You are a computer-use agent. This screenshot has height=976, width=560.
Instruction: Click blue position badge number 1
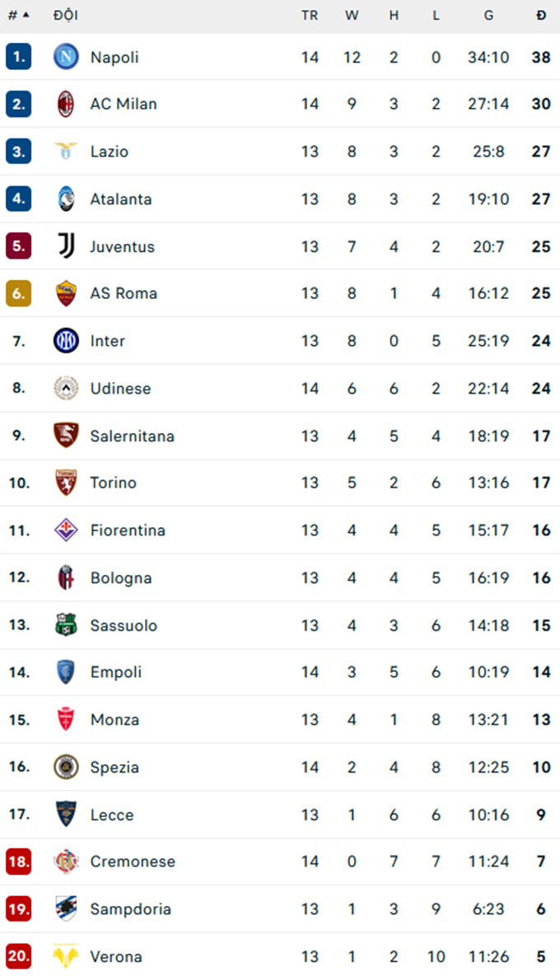18,57
